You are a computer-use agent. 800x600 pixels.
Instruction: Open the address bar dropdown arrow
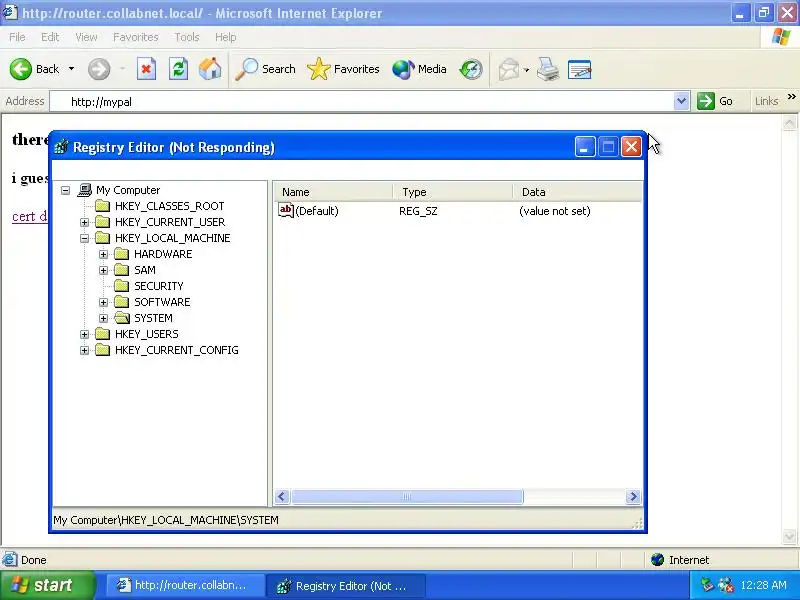(681, 102)
